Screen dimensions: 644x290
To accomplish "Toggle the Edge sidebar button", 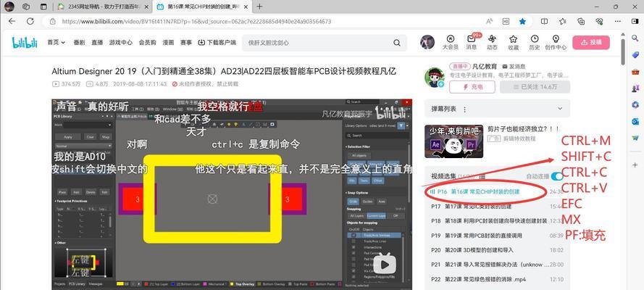I will (635, 21).
